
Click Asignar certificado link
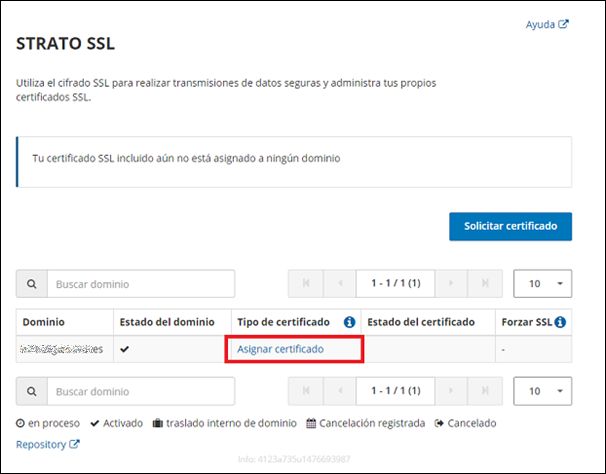(x=280, y=349)
